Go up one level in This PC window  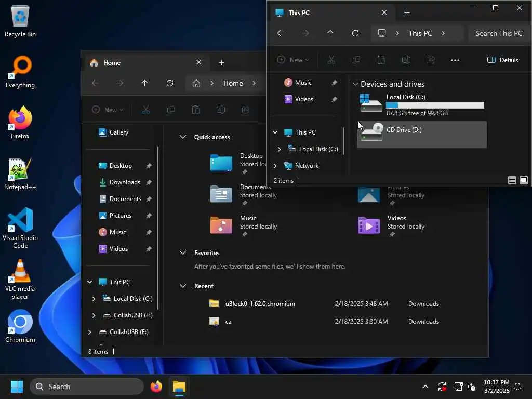(x=330, y=33)
